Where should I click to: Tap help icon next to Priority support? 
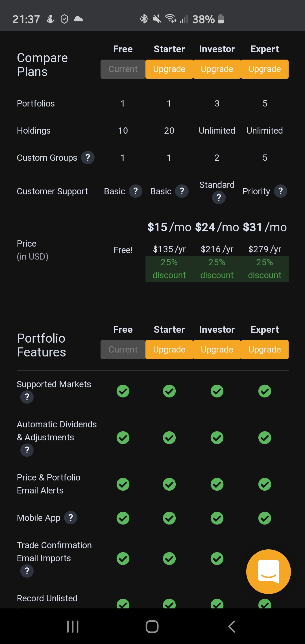click(280, 191)
